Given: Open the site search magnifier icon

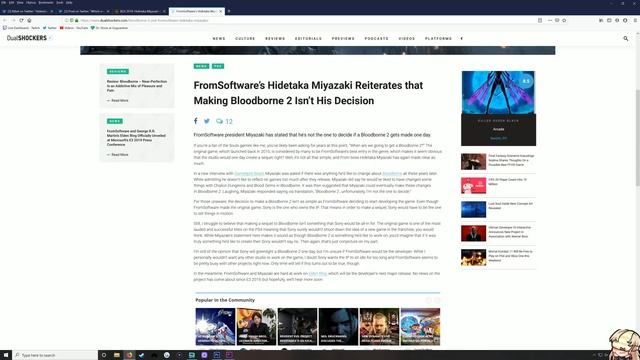Looking at the screenshot, I should tap(626, 38).
